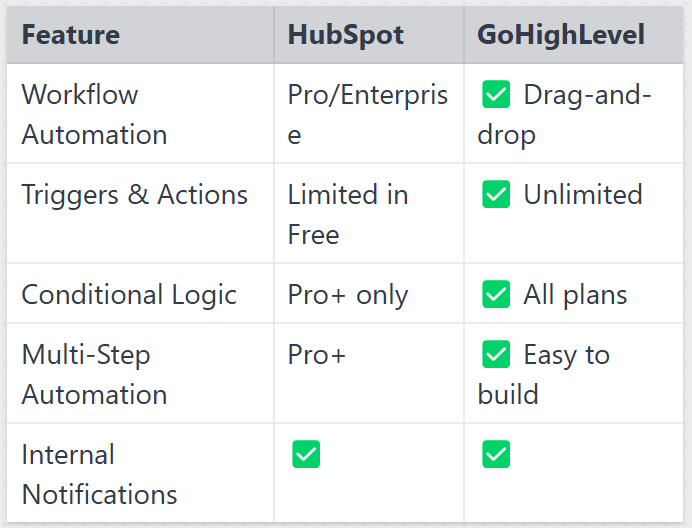Click the Pro/Enterprise cell text
692x528 pixels.
[x=368, y=114]
